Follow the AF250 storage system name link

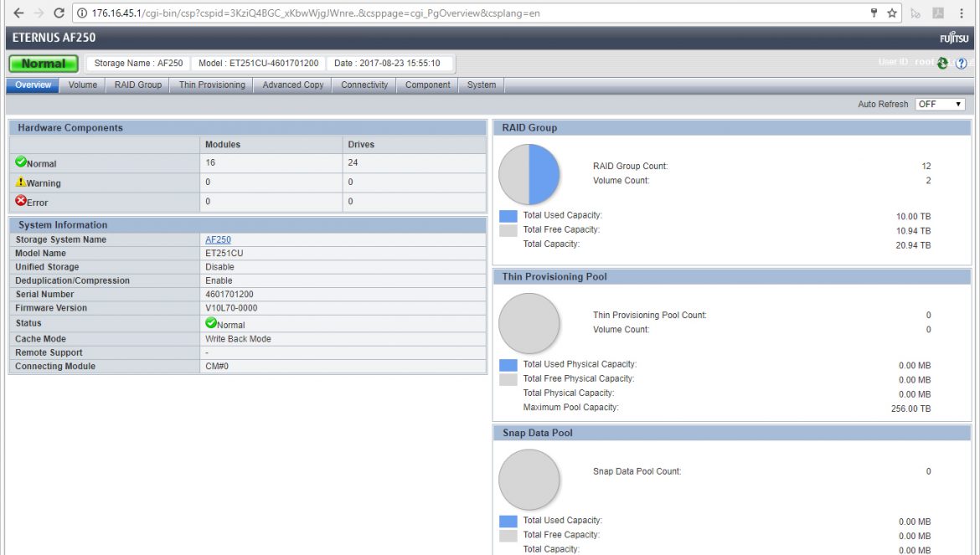[x=218, y=239]
